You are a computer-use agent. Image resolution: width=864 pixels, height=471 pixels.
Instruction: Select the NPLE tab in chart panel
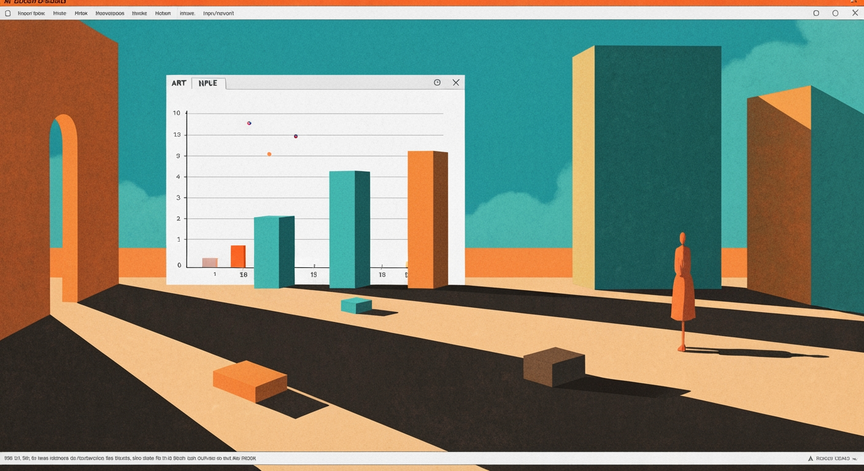[208, 83]
